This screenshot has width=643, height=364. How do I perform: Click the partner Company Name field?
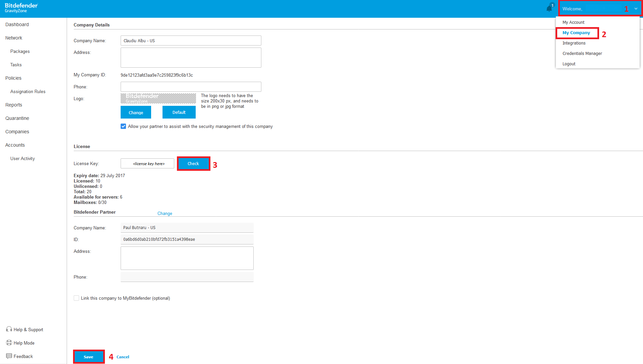click(x=187, y=228)
